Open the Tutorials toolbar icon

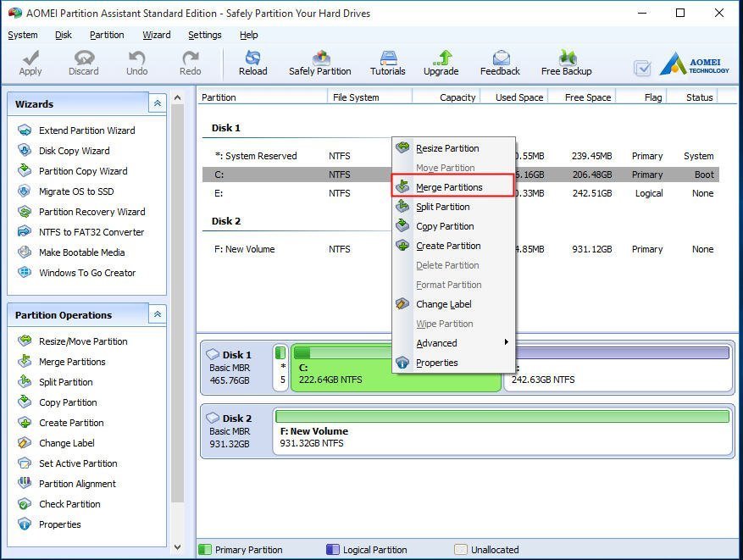(x=387, y=62)
